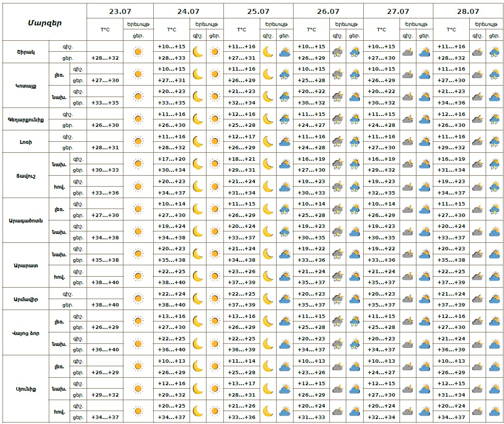Click Շիրակ daytime weather icon for 28.07
504x424 pixels.
pyautogui.click(x=494, y=52)
